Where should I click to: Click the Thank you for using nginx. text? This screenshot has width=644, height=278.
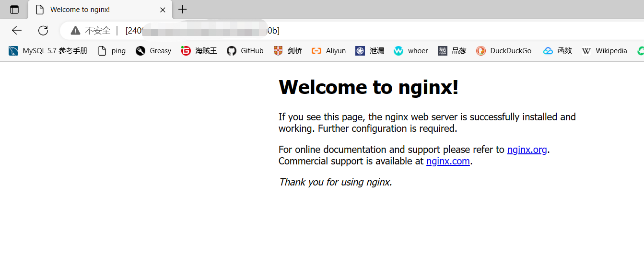[x=335, y=182]
